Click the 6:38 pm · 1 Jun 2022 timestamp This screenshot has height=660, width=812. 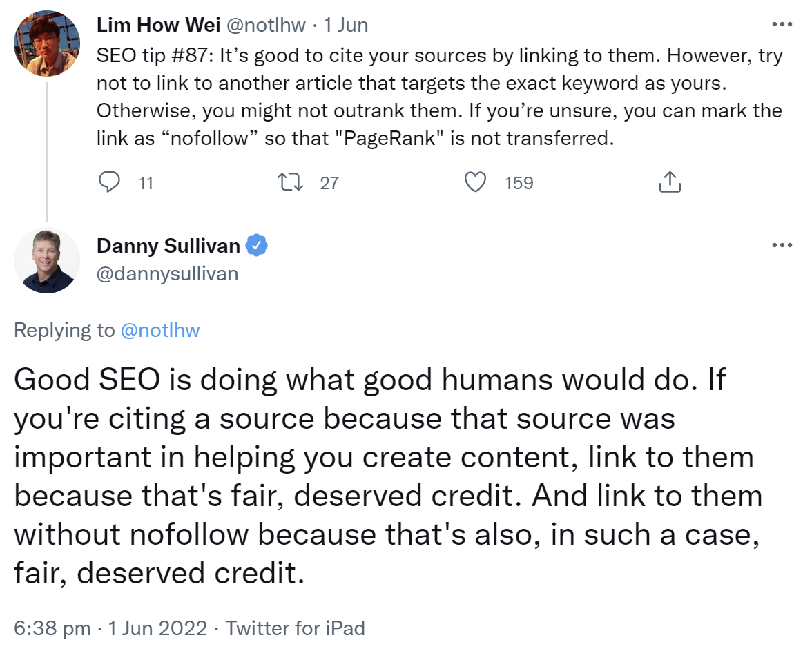(x=110, y=628)
